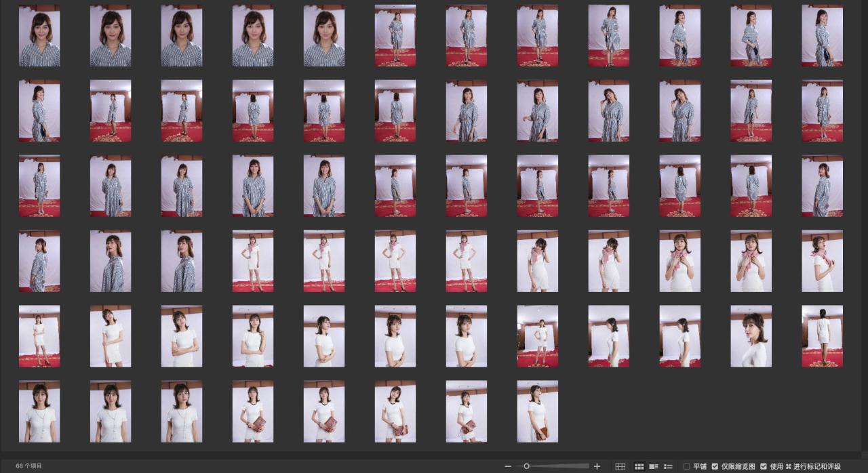Screen dimensions: 868x473
Task: Select the first full-body white dress thumbnail
Action: click(253, 261)
